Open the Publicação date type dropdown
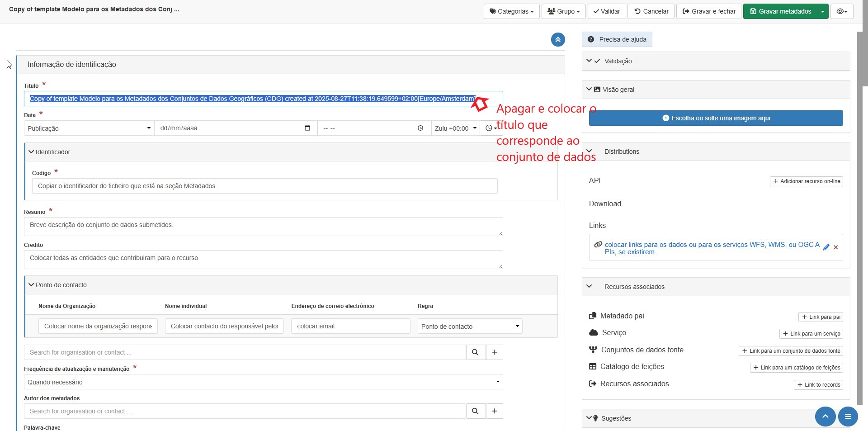868x431 pixels. point(89,128)
